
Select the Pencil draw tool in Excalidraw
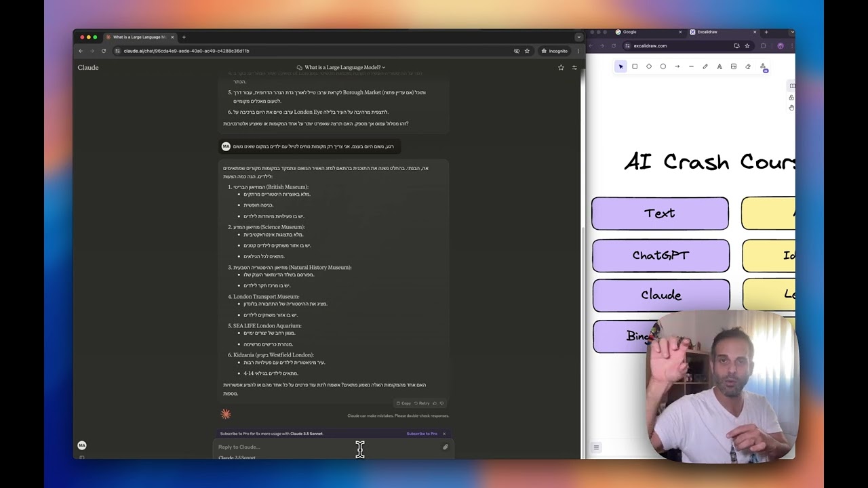(x=705, y=66)
